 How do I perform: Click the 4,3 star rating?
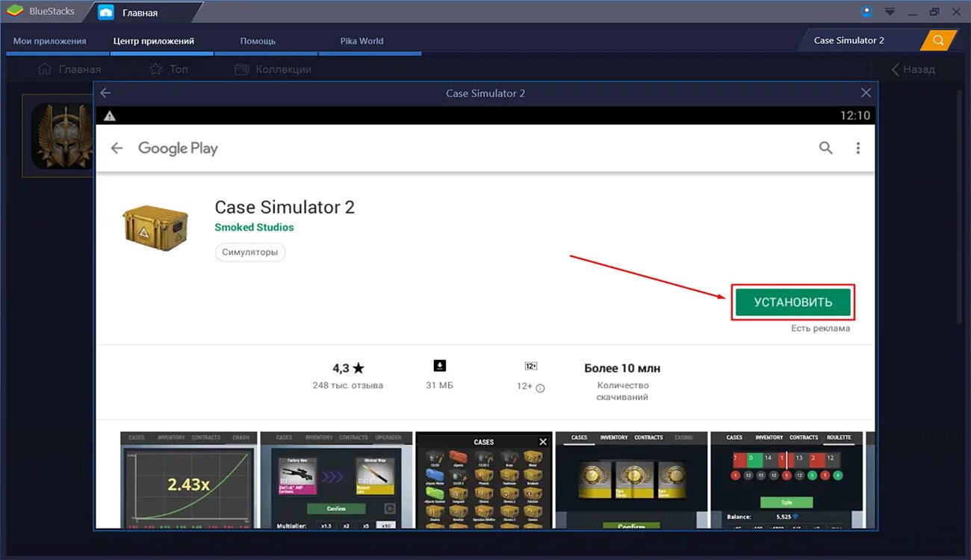348,368
